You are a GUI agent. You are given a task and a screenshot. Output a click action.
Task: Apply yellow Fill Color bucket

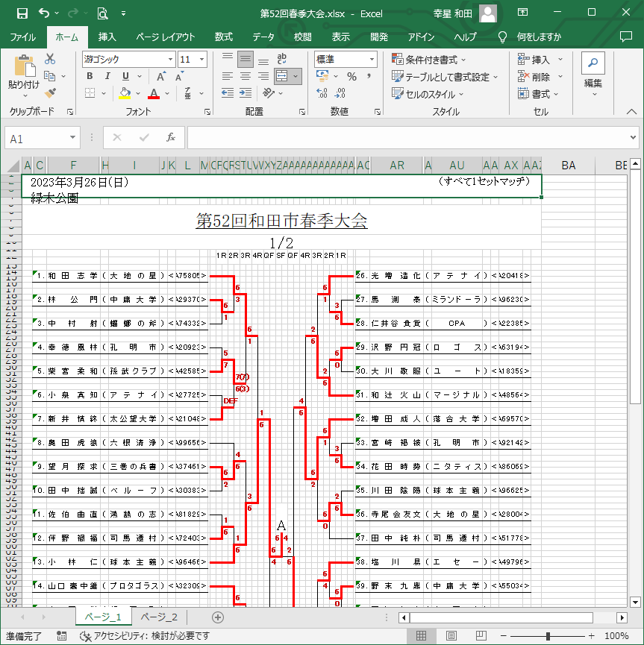click(x=125, y=93)
